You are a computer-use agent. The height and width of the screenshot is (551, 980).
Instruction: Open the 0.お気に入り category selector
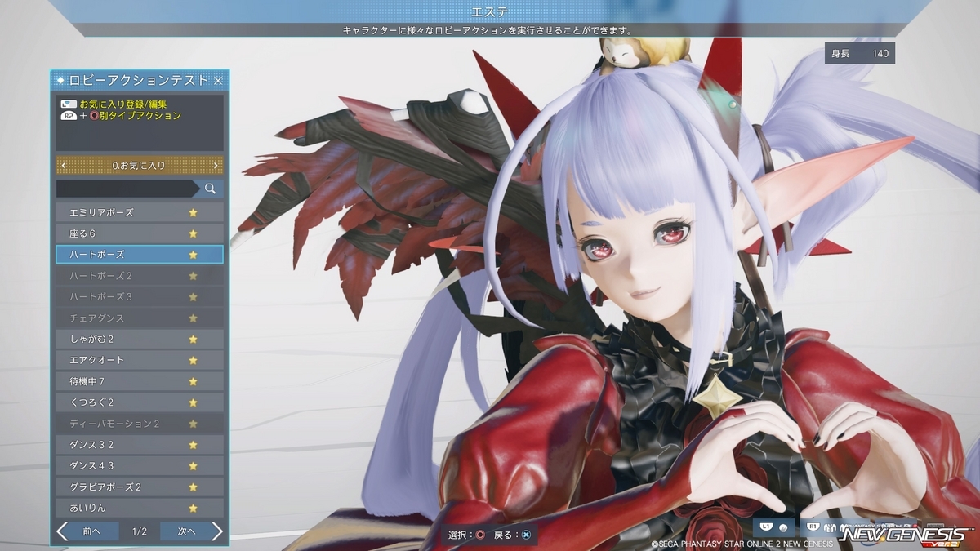[x=140, y=166]
